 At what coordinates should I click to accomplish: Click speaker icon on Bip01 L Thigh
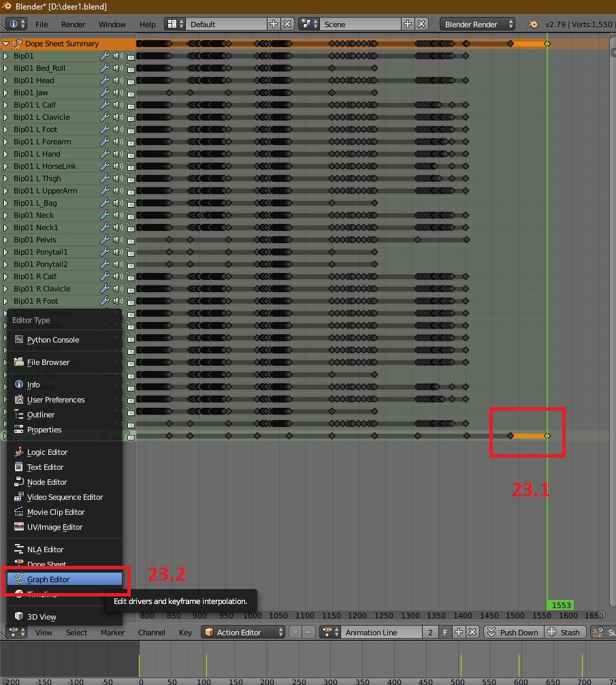click(x=118, y=178)
